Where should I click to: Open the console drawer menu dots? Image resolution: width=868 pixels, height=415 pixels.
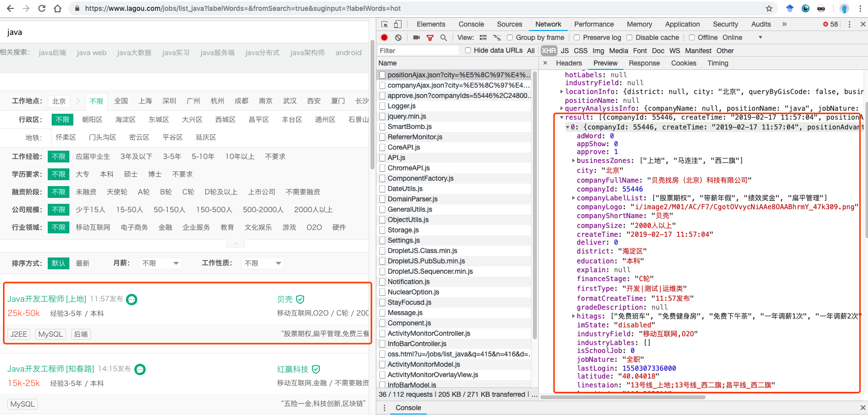pos(384,408)
